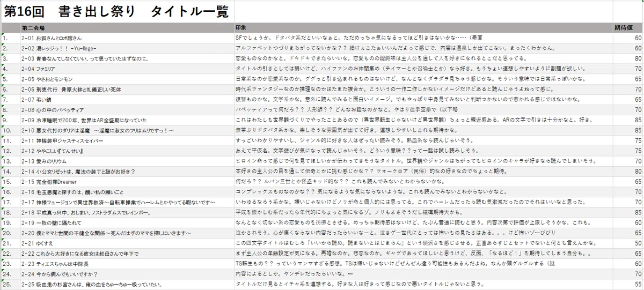Select impression cell starting 'この四文字タイトルはむしろ'
This screenshot has width=644, height=290.
(423, 243)
